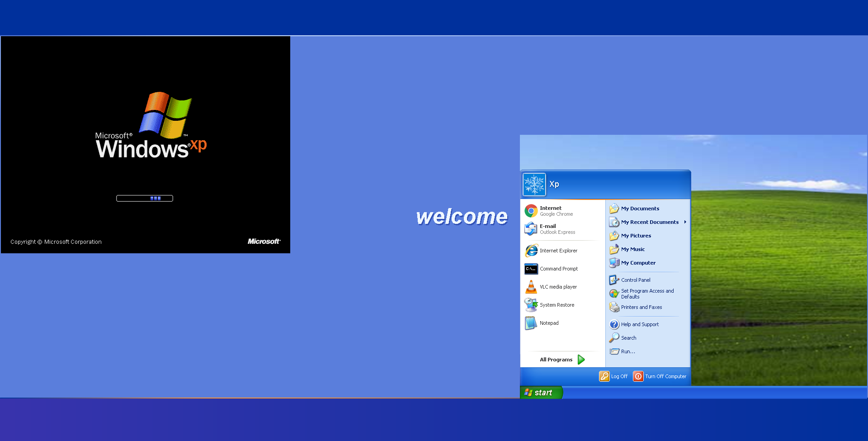
Task: Click the My Music folder icon
Action: (x=614, y=249)
